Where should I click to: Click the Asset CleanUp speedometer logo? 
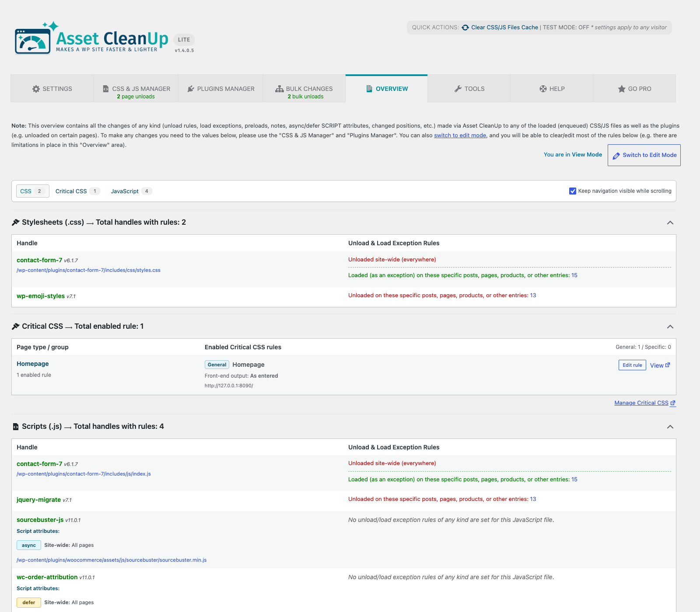point(33,41)
